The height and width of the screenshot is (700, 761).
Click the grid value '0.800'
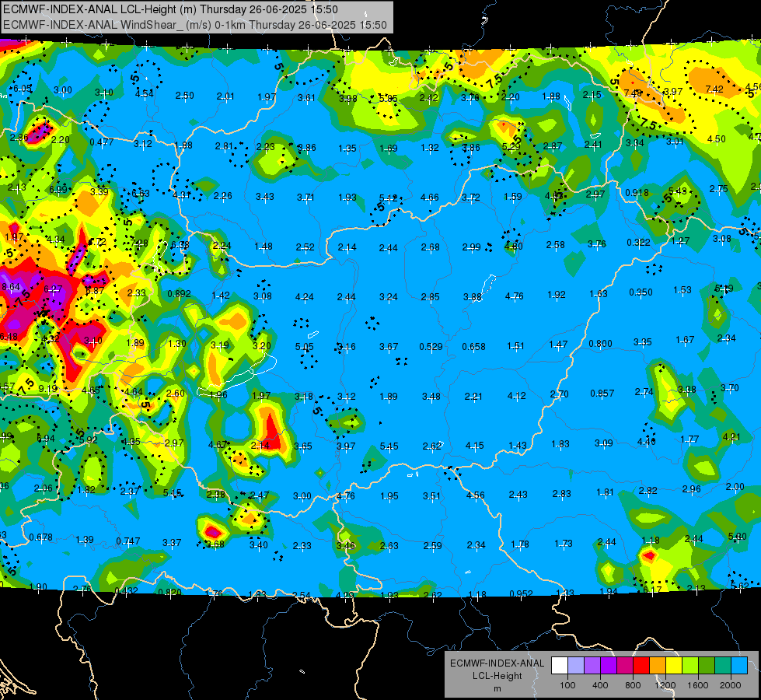pyautogui.click(x=600, y=344)
